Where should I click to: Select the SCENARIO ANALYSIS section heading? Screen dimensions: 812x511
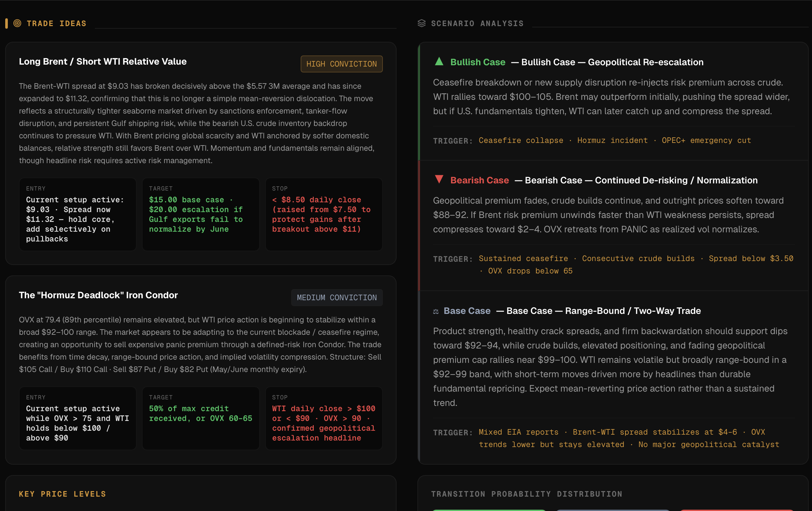[x=477, y=23]
